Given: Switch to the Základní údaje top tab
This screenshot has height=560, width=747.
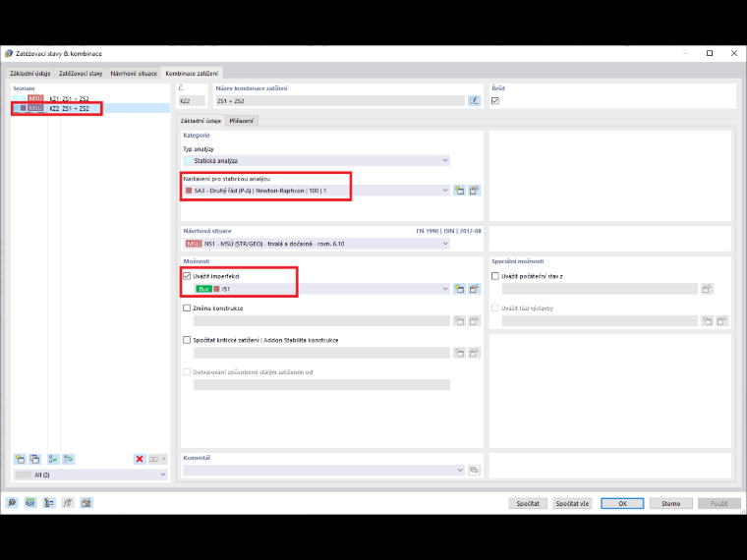Looking at the screenshot, I should coord(30,74).
